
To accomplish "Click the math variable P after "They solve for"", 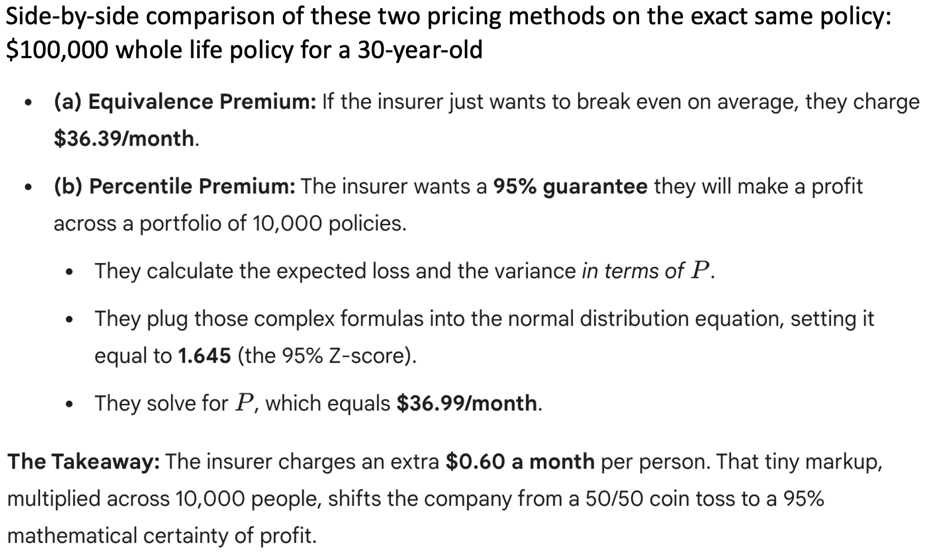I will [244, 404].
